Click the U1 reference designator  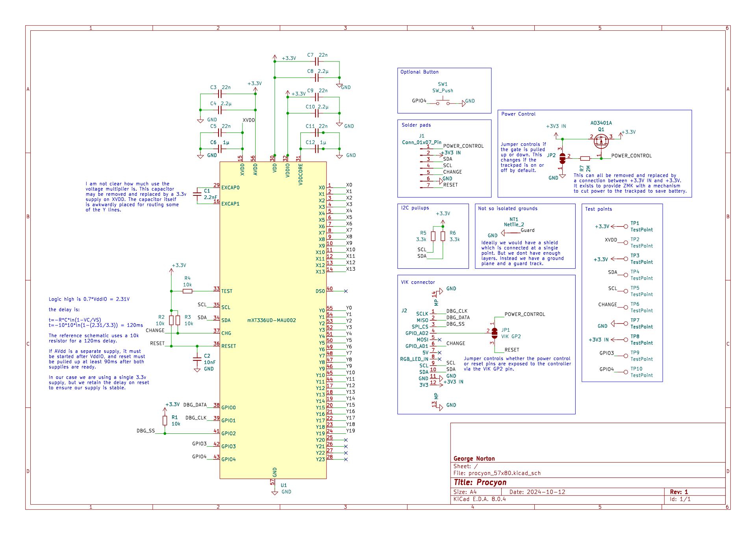click(x=284, y=485)
